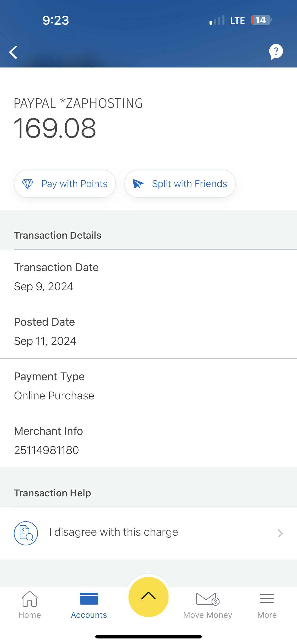Viewport: 297px width, 644px height.
Task: Tap the Accounts card icon
Action: click(x=89, y=599)
